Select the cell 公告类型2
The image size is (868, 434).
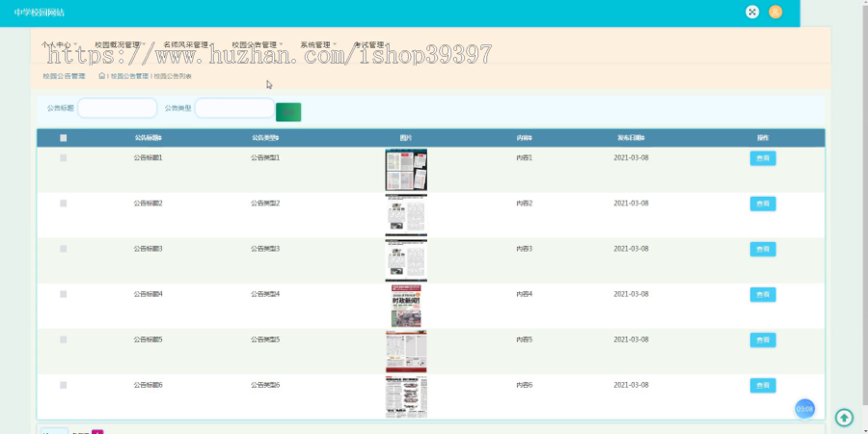coord(265,203)
